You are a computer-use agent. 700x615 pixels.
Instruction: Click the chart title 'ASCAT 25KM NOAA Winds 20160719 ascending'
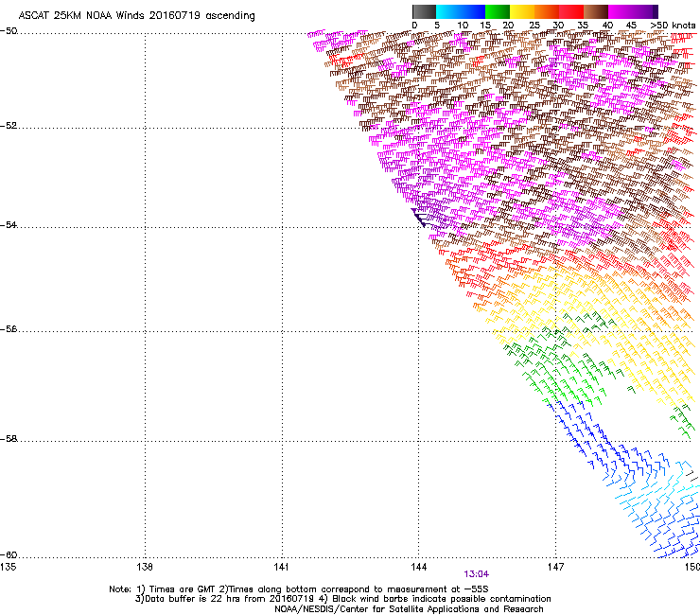136,15
